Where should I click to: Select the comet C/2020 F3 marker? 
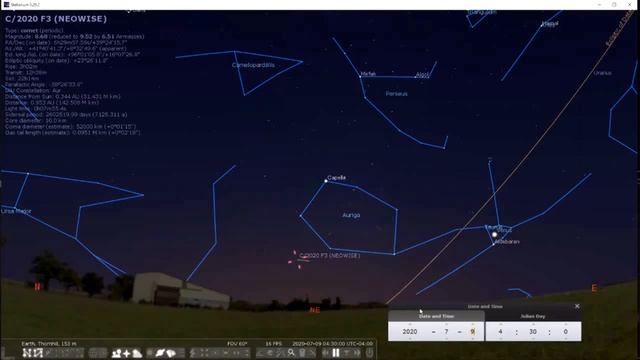pyautogui.click(x=299, y=260)
